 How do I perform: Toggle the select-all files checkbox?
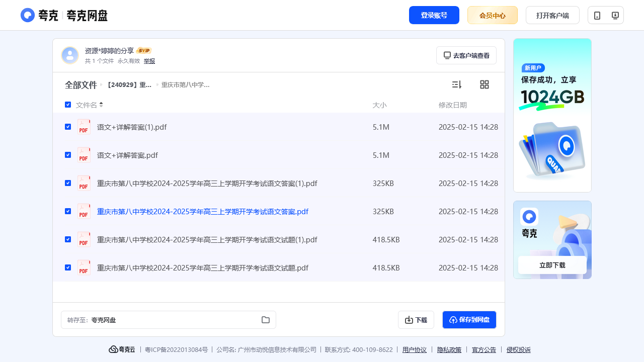[x=68, y=105]
